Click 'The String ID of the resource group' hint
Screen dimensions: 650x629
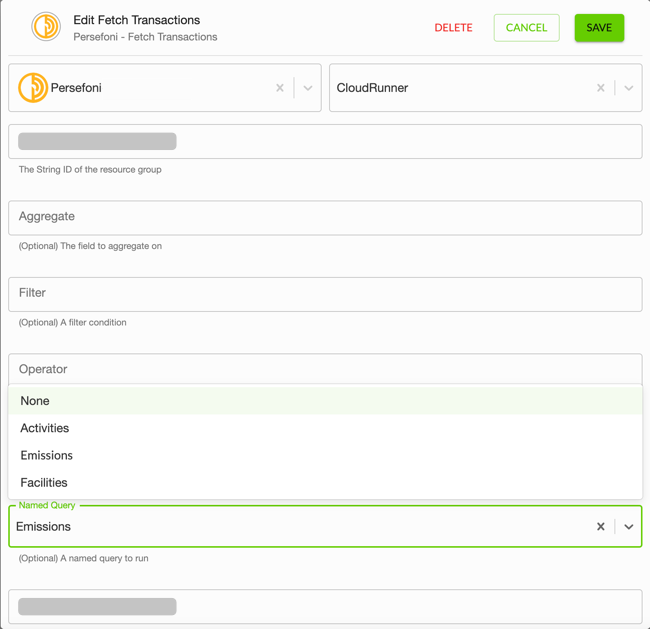[90, 170]
